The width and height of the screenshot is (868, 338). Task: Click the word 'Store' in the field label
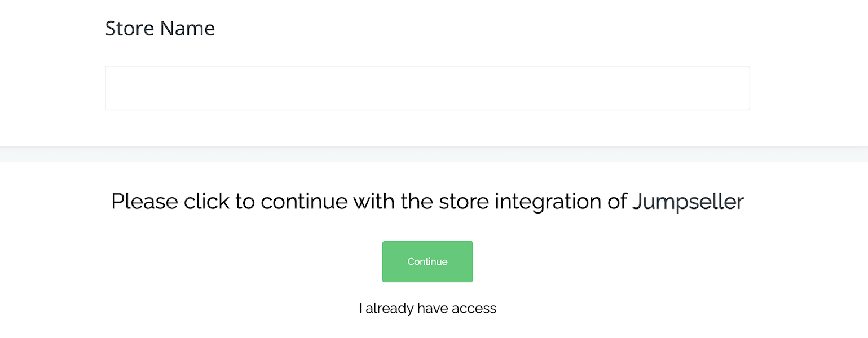tap(130, 28)
